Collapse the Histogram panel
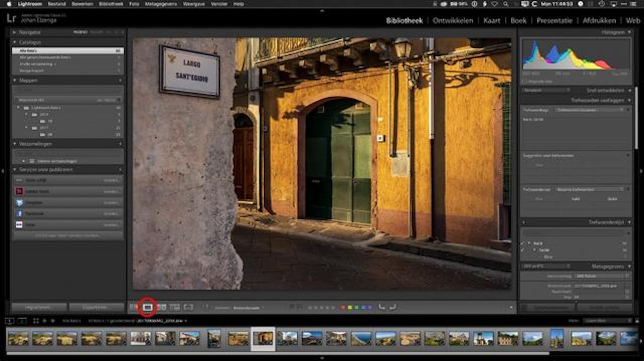644x361 pixels. (x=630, y=32)
